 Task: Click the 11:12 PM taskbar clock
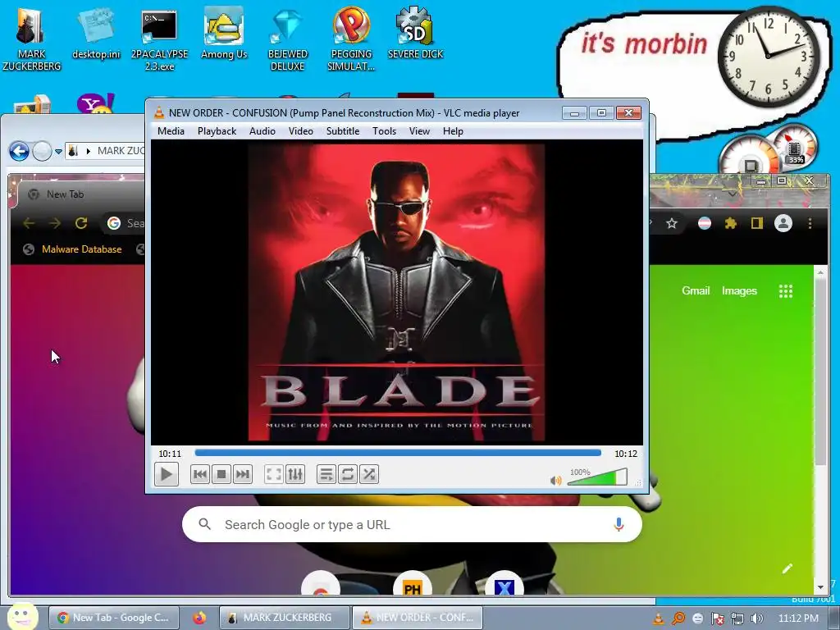(x=798, y=619)
